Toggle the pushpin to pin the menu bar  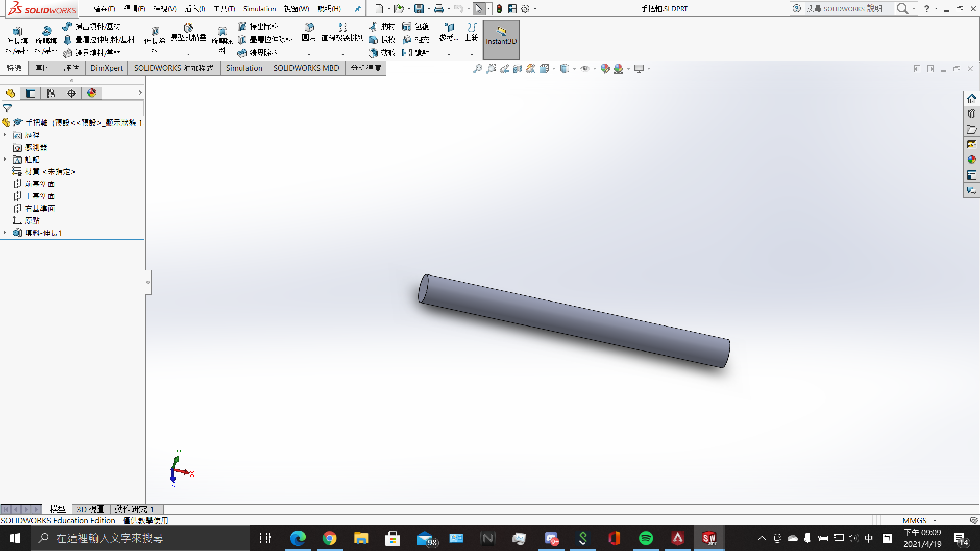[357, 9]
